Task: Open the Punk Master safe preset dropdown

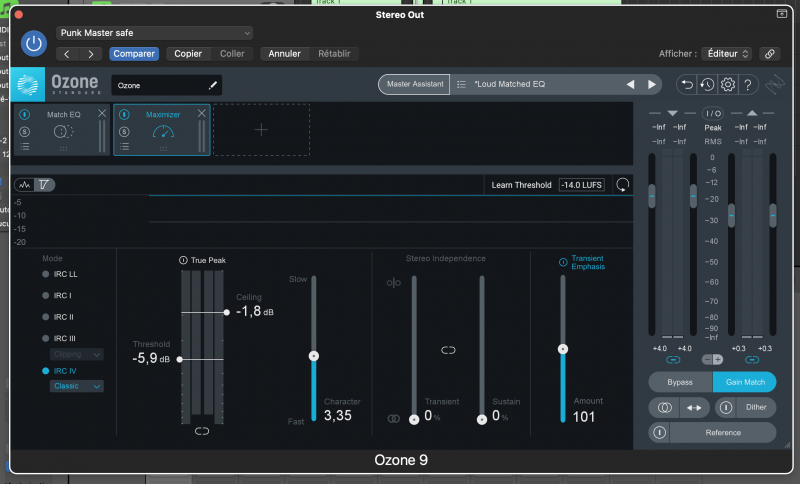Action: pos(154,33)
